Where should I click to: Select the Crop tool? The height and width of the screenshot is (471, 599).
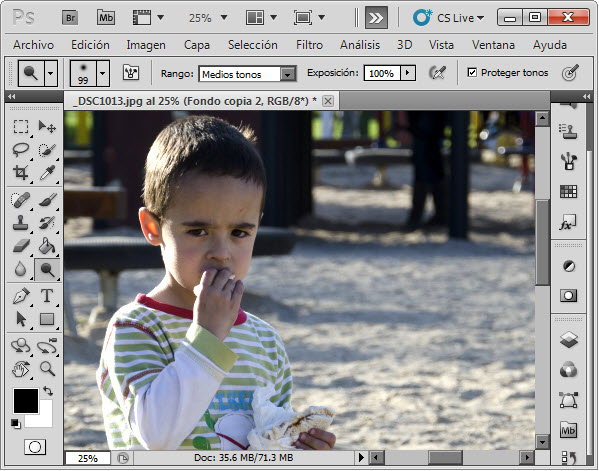tap(21, 172)
